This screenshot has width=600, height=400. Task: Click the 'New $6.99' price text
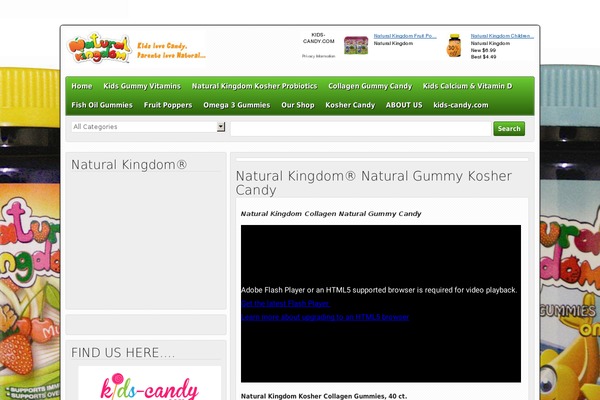(483, 50)
